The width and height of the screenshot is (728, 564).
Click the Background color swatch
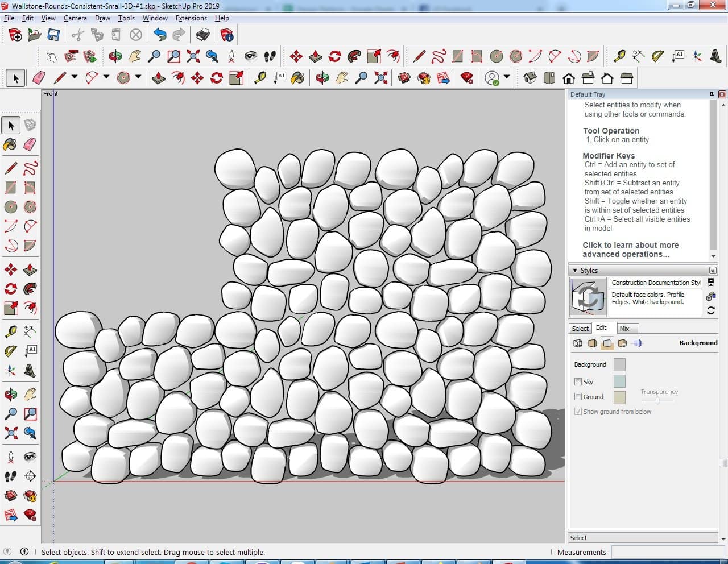point(619,364)
